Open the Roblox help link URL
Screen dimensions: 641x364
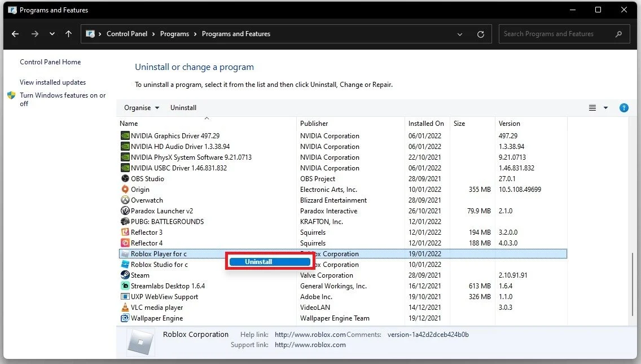310,335
